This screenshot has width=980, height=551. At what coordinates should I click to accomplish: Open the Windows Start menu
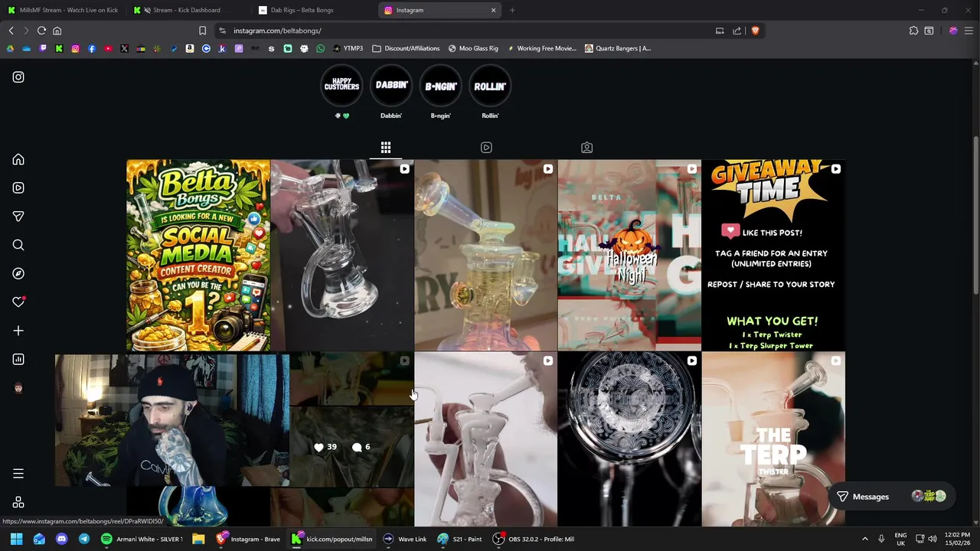16,539
